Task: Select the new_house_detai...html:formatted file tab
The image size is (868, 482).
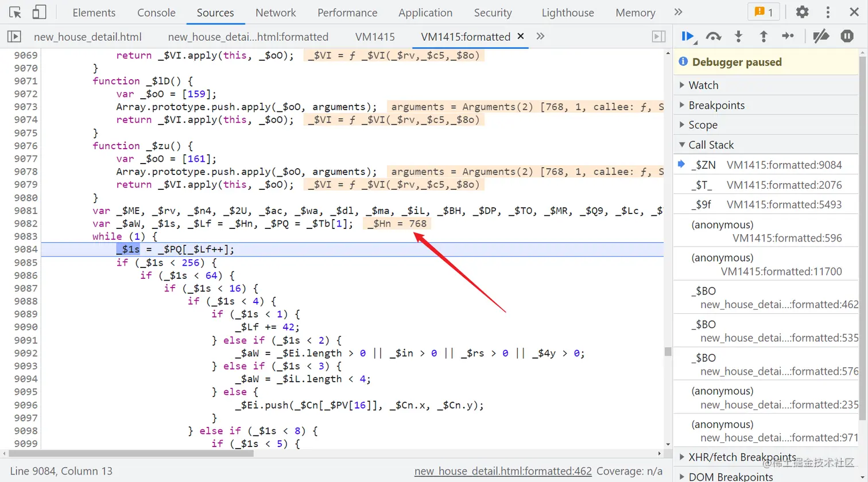Action: 248,37
